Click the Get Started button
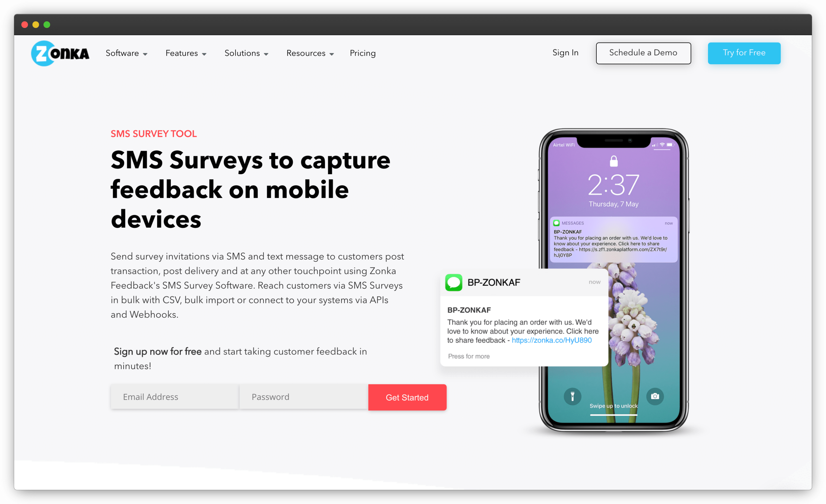 [x=408, y=397]
